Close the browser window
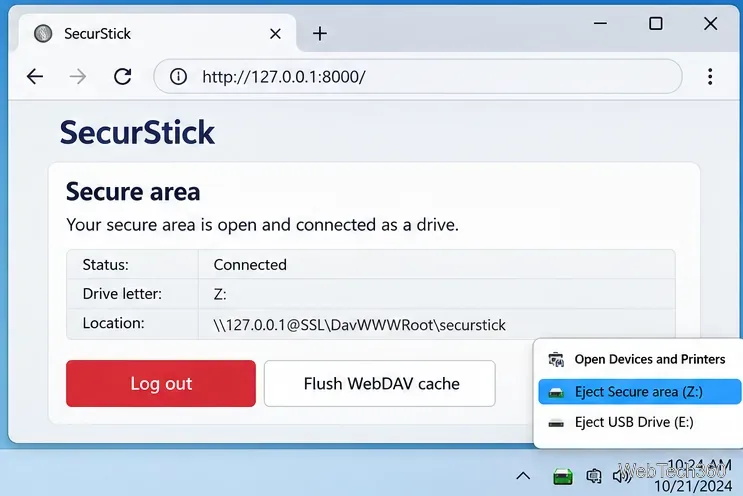The width and height of the screenshot is (743, 496). point(710,23)
